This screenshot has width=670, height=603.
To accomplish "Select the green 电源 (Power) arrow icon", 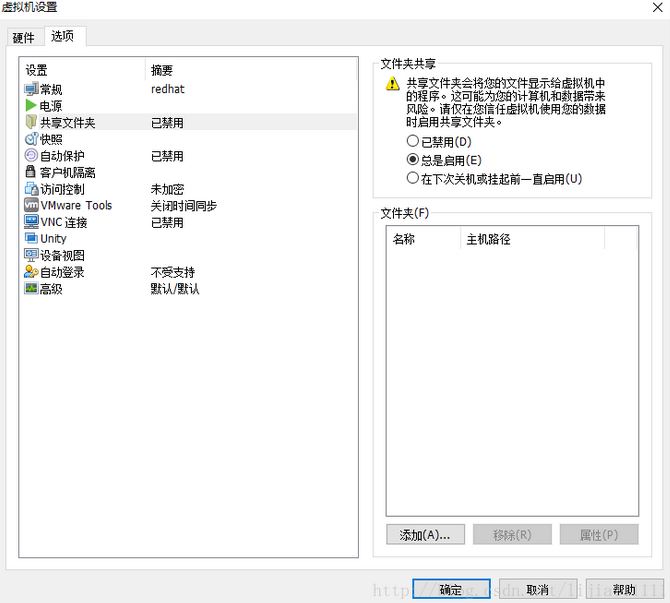I will click(x=31, y=106).
